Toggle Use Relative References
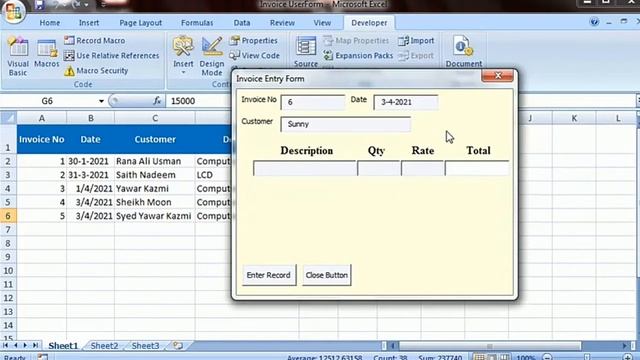 pyautogui.click(x=112, y=56)
